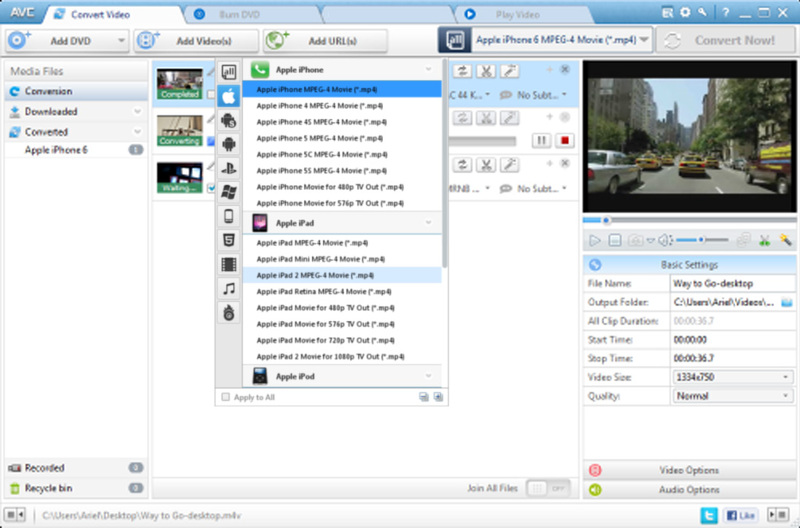Select the video formats film icon
Image resolution: width=800 pixels, height=528 pixels.
(229, 264)
